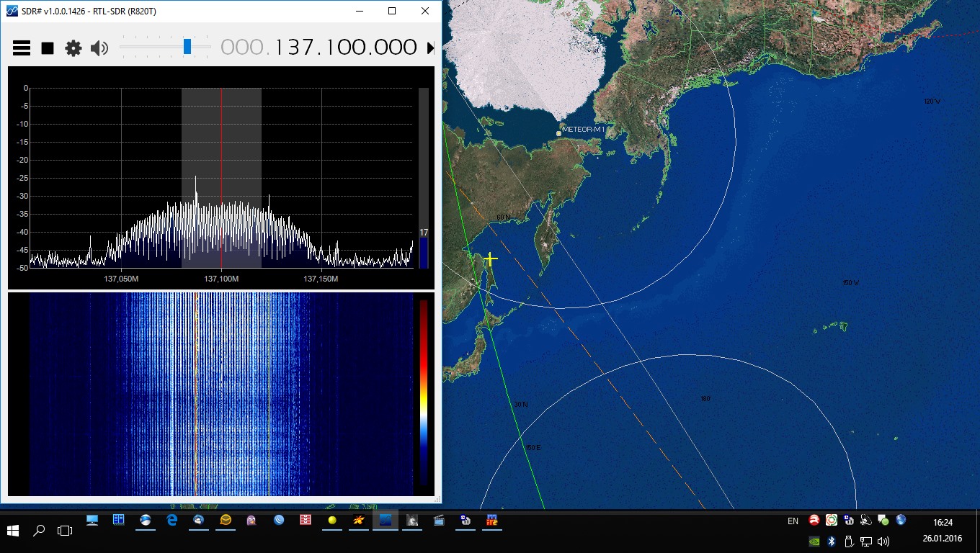The image size is (980, 553).
Task: Open the Windows Start menu
Action: [x=13, y=531]
